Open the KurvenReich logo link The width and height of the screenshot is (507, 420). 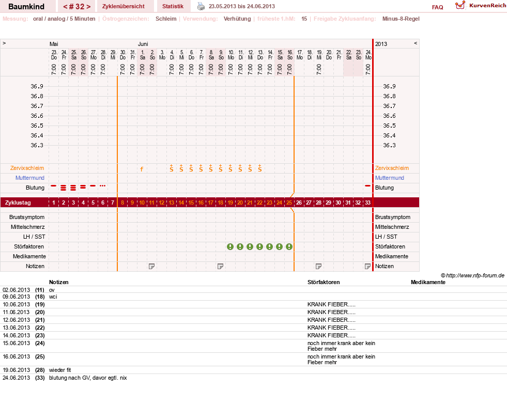point(481,6)
